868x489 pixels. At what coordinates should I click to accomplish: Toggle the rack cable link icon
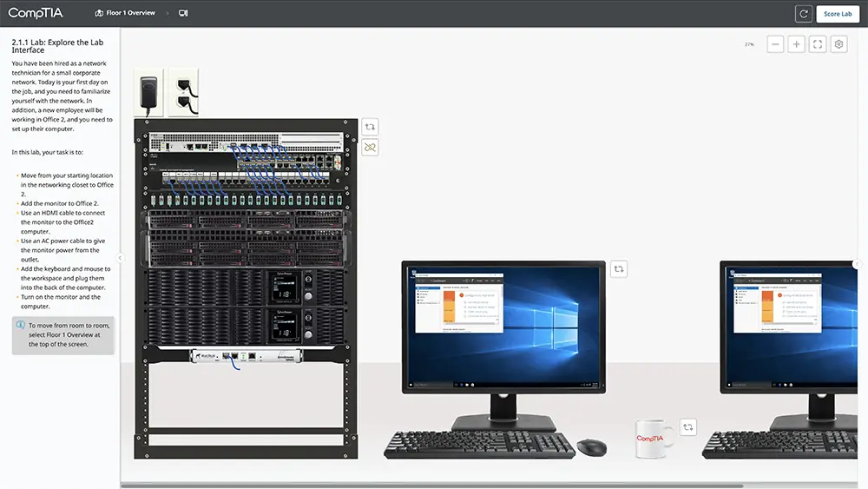[x=370, y=148]
